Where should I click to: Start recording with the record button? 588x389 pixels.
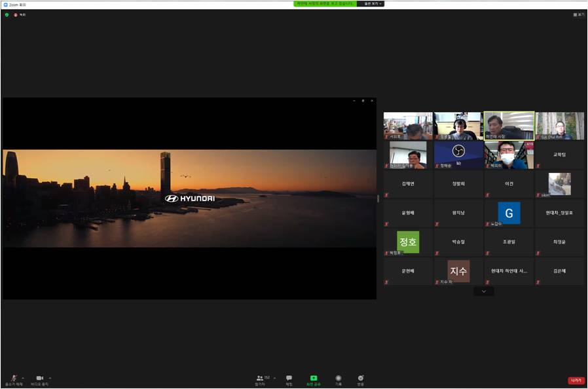pyautogui.click(x=339, y=380)
